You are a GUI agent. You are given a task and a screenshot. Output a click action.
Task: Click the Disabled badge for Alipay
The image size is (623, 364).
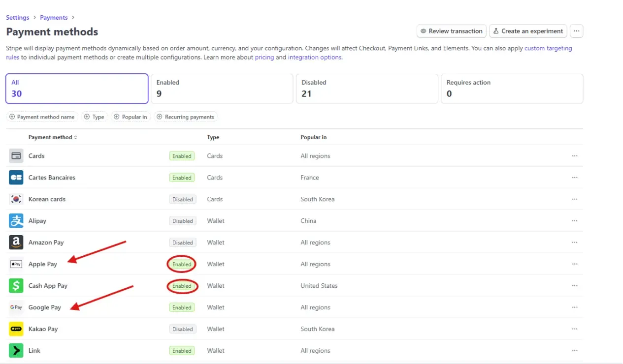(183, 220)
